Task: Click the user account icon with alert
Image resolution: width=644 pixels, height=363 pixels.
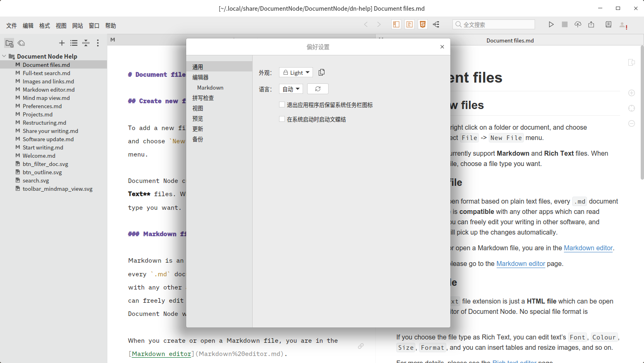Action: [623, 25]
